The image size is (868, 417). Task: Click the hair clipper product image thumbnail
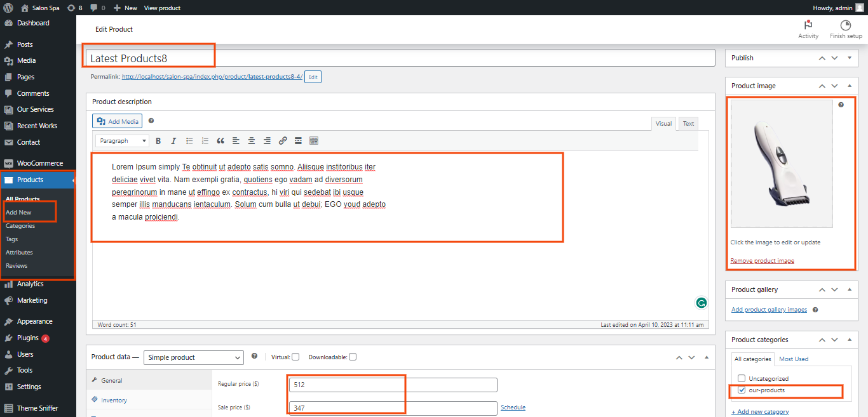(x=781, y=164)
